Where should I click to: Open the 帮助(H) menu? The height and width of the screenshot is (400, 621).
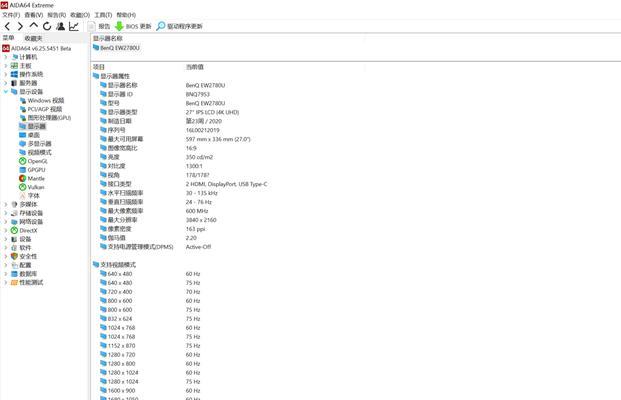tap(126, 15)
